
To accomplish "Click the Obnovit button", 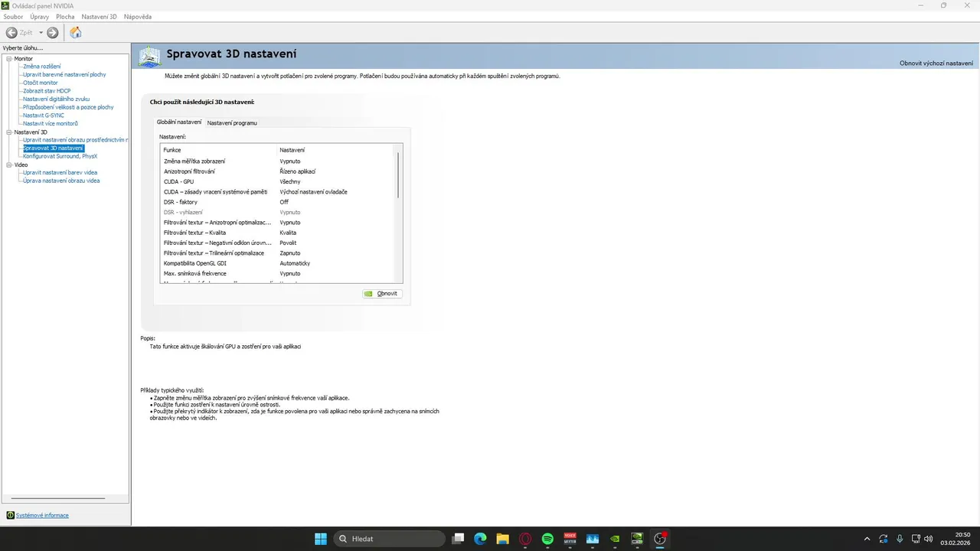I will point(381,293).
